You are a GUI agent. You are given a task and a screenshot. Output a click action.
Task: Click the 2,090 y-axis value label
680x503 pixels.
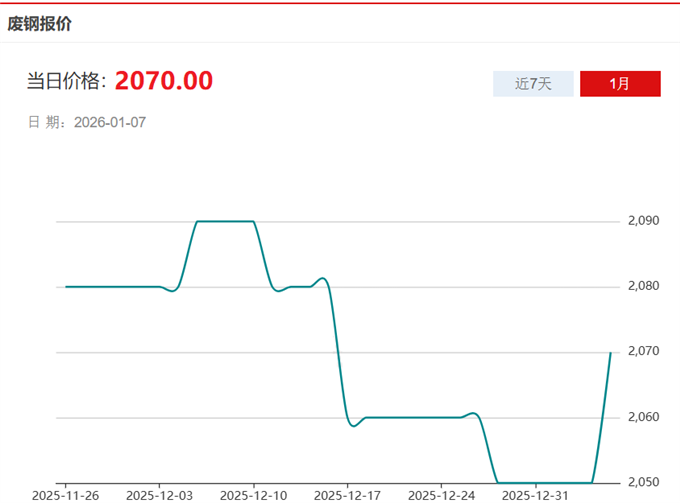(x=645, y=220)
